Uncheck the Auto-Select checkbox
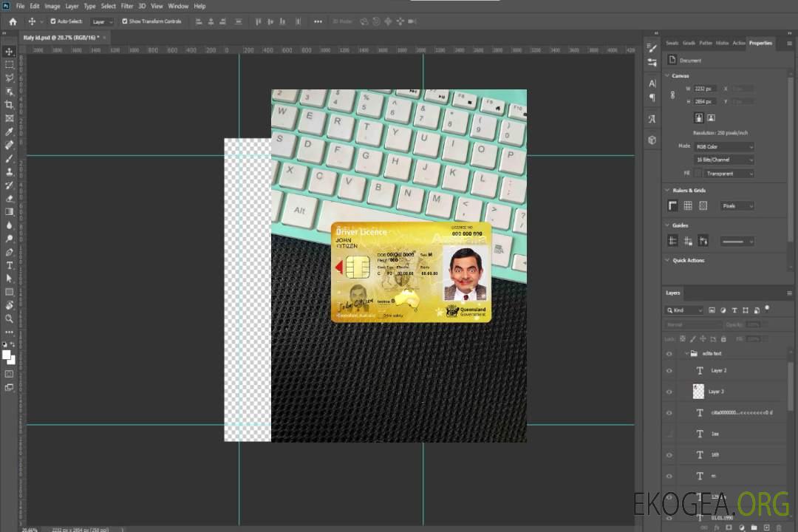 point(52,21)
